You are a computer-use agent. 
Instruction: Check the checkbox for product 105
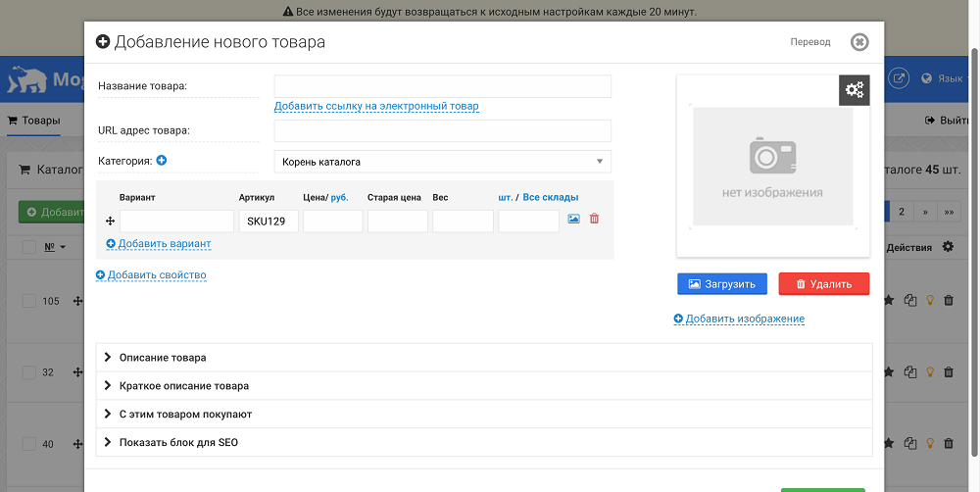click(29, 301)
